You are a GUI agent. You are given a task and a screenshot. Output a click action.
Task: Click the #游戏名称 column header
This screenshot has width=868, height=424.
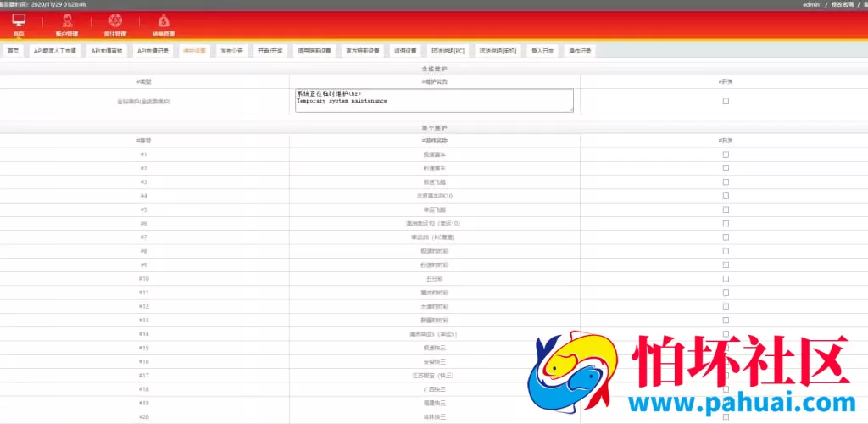pyautogui.click(x=435, y=141)
